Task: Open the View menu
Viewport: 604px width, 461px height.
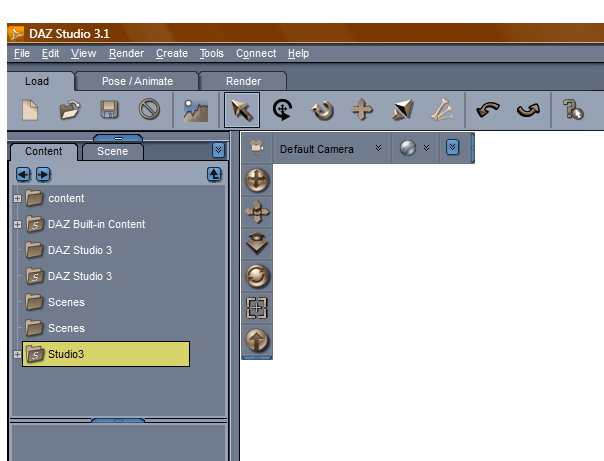Action: tap(83, 54)
